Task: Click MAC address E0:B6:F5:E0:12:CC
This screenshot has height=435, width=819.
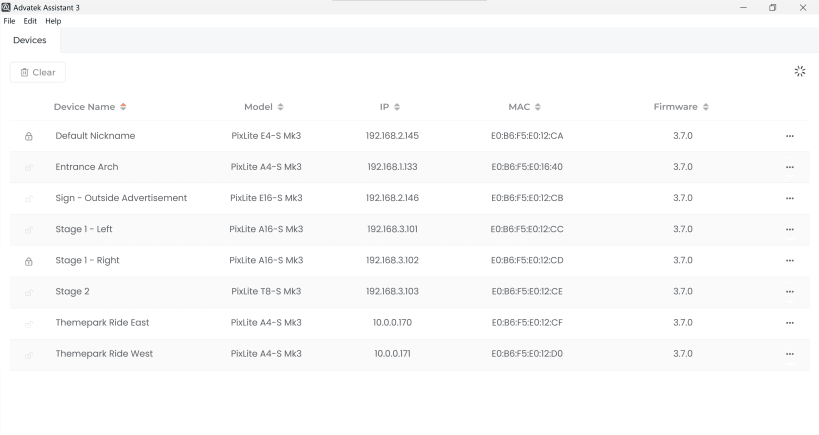Action: tap(527, 229)
